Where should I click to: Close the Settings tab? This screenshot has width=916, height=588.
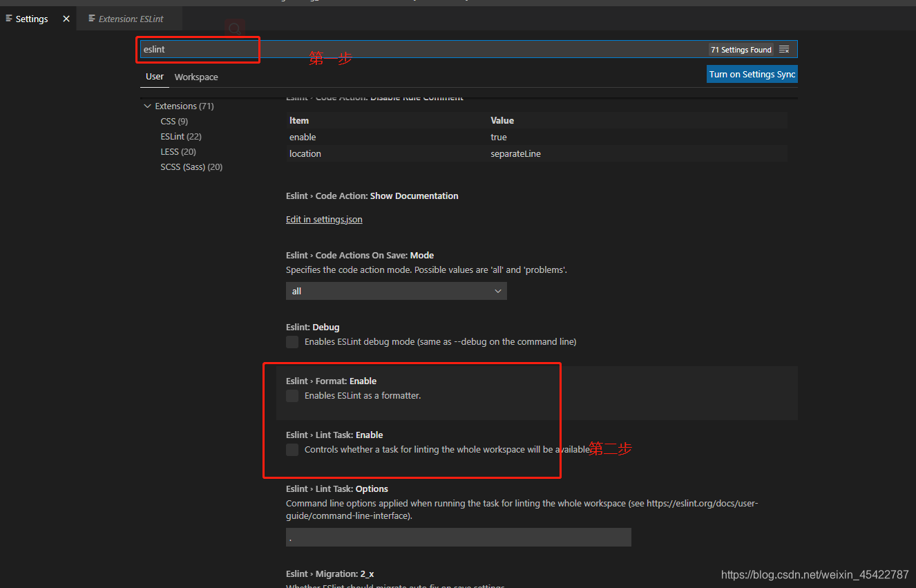(x=66, y=19)
